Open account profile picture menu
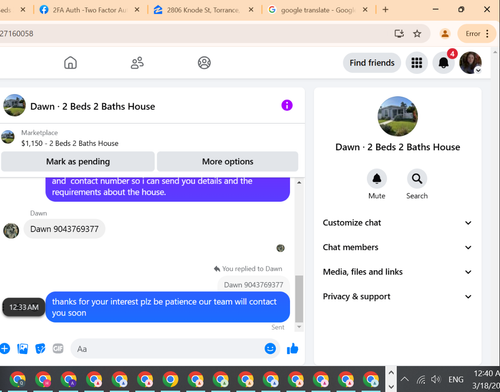500x392 pixels. point(470,63)
